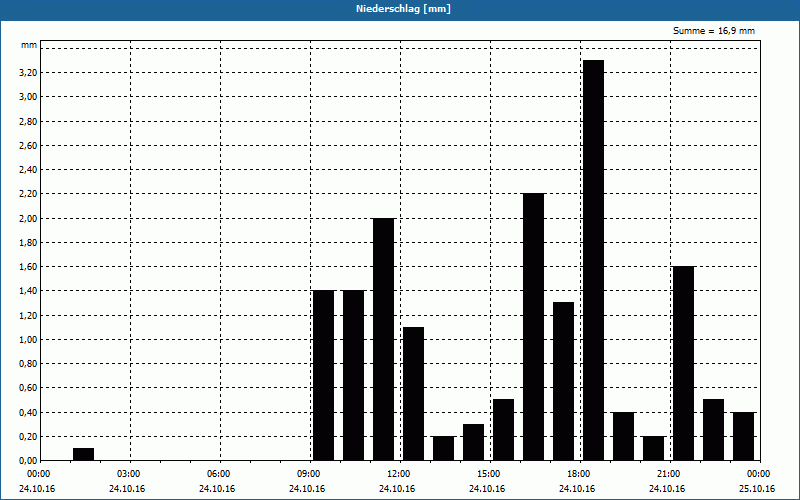Click the 0,60 y-axis label
The height and width of the screenshot is (500, 800).
[x=28, y=388]
